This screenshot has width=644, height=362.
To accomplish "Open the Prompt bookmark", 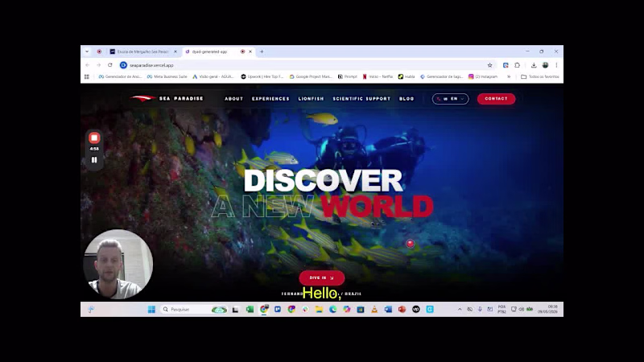I will [x=348, y=76].
